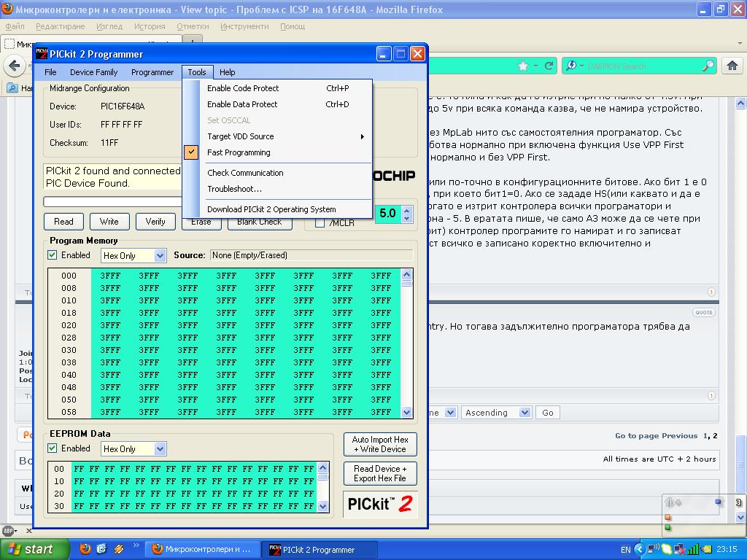Click Auto Import Hex + Write Device

380,444
